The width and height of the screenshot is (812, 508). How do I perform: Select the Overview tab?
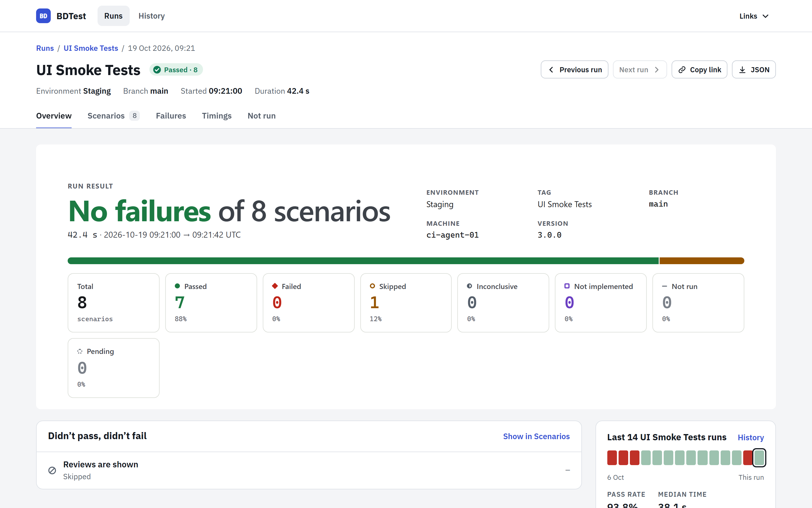54,116
